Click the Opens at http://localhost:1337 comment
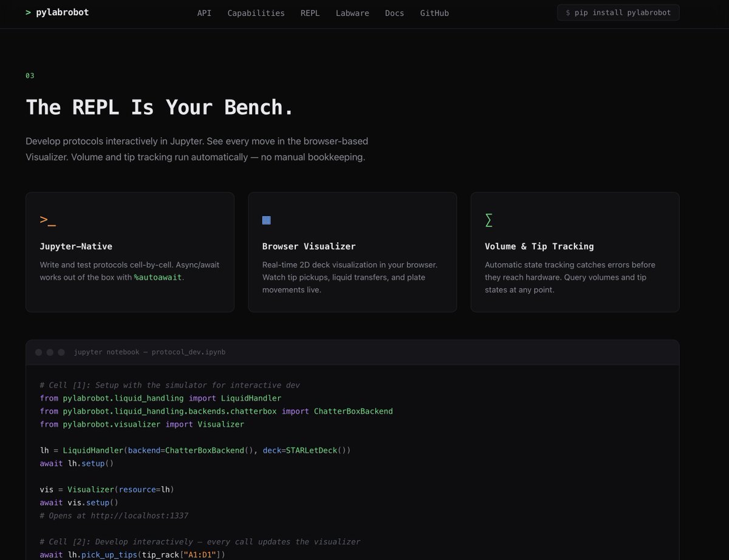Screen dimensions: 729x560 [x=114, y=516]
